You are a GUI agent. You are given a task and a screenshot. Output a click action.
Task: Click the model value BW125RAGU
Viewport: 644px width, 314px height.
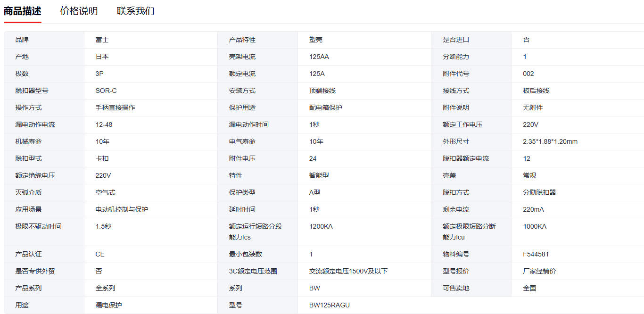point(330,305)
